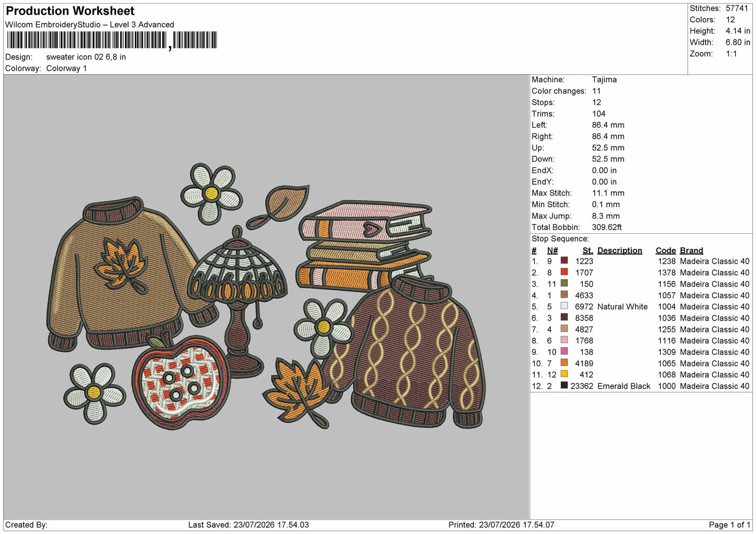
Task: Click the stitches count 57741
Action: 737,8
